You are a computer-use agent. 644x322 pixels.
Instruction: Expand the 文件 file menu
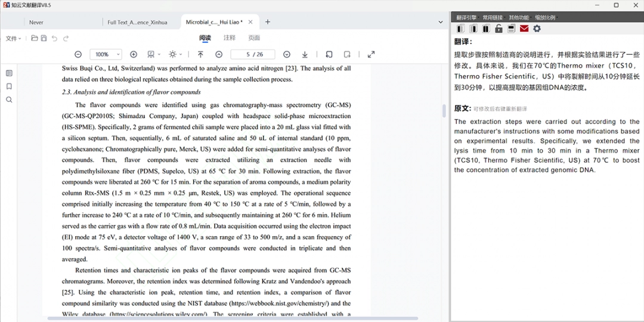tap(13, 38)
